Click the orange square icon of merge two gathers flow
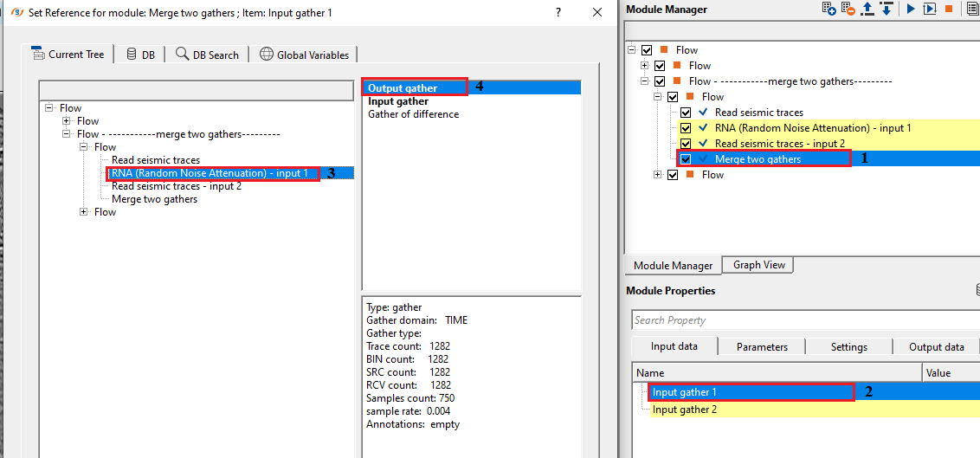The image size is (980, 458). click(678, 81)
